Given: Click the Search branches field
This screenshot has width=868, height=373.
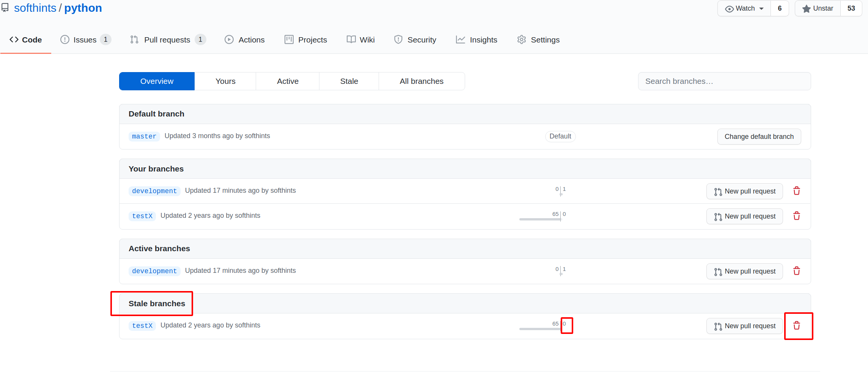Looking at the screenshot, I should coord(724,81).
